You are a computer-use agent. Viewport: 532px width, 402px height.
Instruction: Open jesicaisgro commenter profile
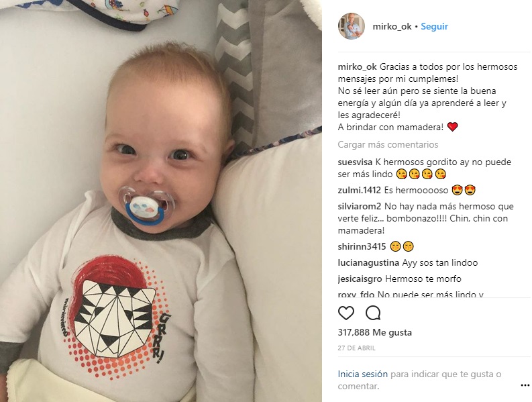tap(360, 279)
